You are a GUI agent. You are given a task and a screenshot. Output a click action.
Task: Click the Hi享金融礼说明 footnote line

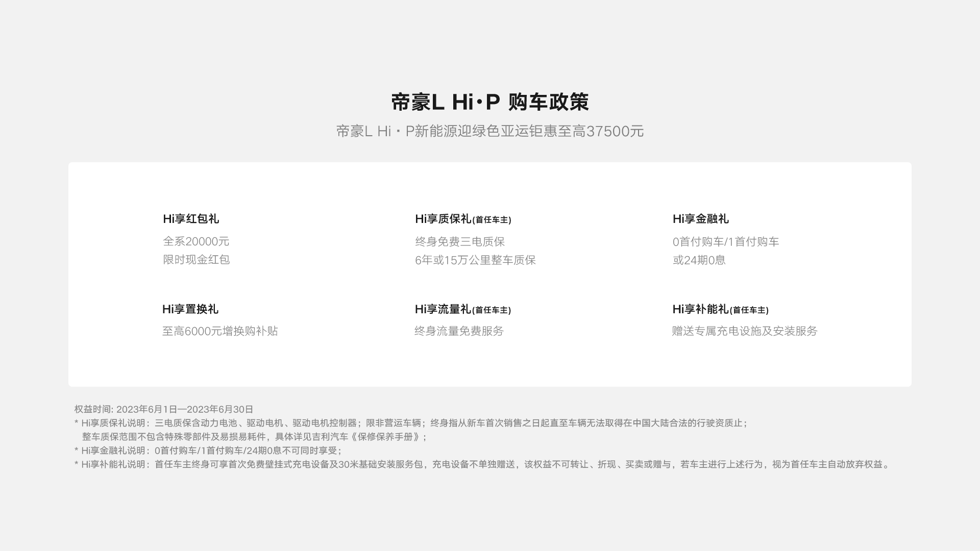pos(208,450)
